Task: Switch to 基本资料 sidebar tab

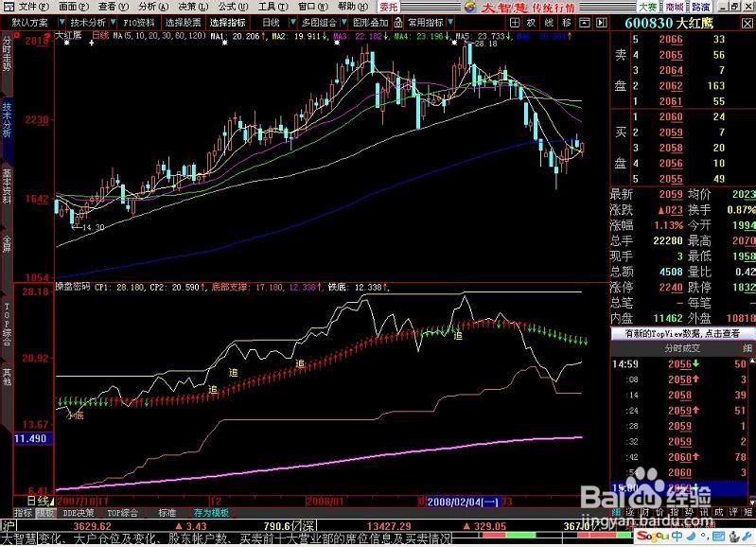Action: (x=7, y=185)
